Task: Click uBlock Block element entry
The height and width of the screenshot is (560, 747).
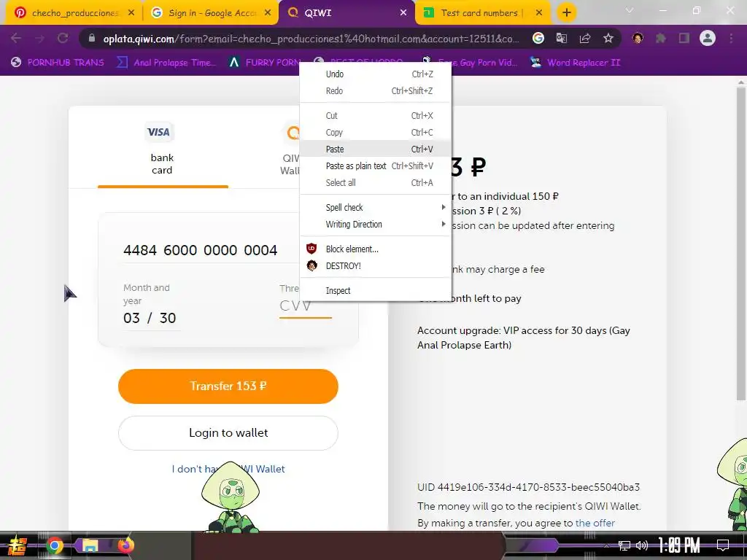Action: (x=376, y=249)
